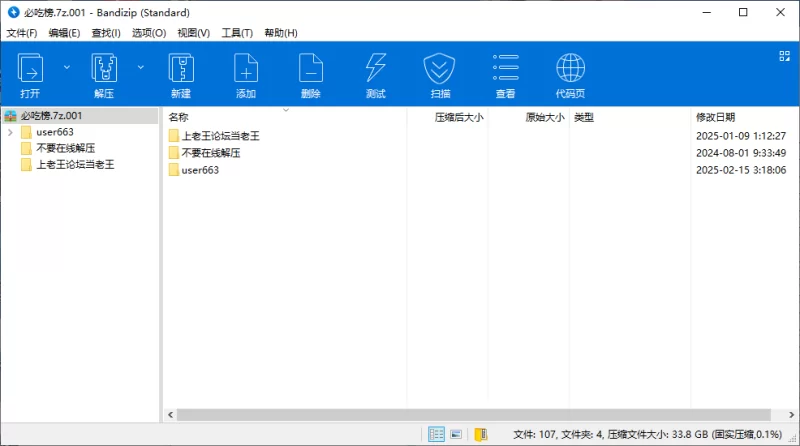Click the horizontal scrollbar right arrow
The width and height of the screenshot is (800, 446).
pos(791,415)
